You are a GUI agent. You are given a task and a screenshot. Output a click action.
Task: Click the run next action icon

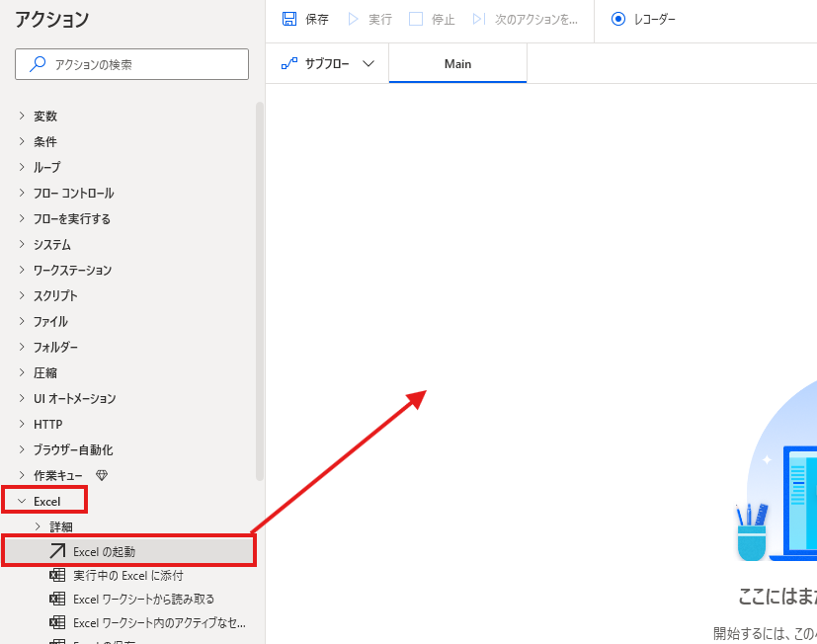tap(479, 20)
